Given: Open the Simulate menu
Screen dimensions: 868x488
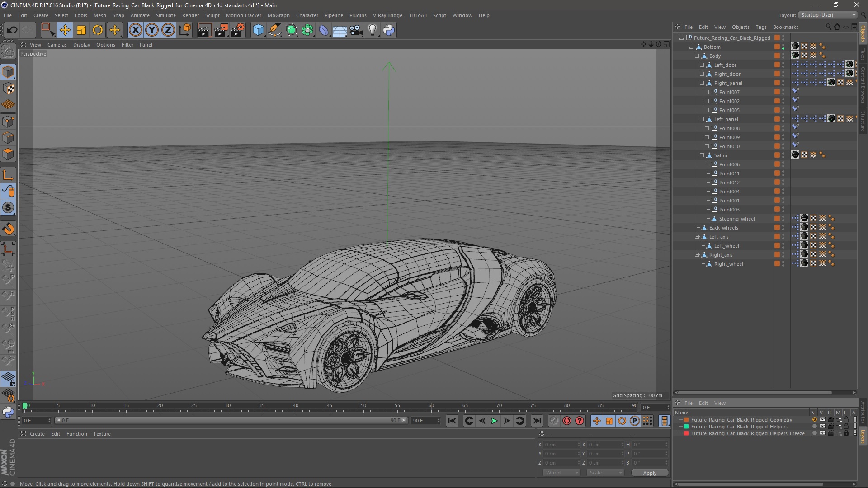Looking at the screenshot, I should [165, 15].
